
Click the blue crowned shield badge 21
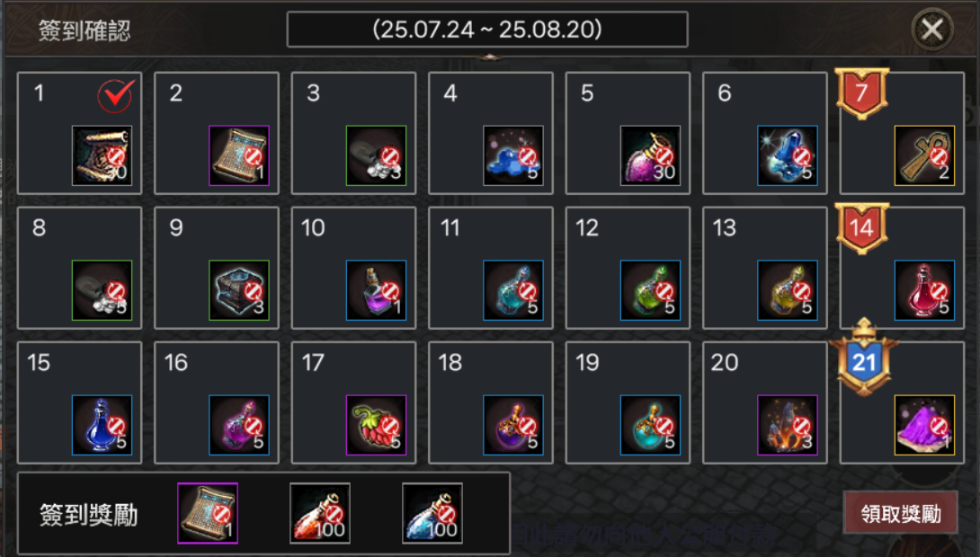pos(864,358)
